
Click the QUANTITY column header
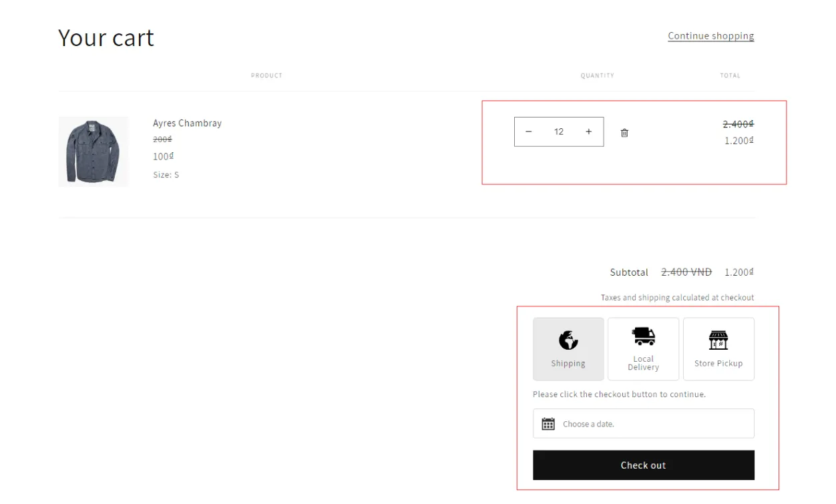[x=598, y=76]
